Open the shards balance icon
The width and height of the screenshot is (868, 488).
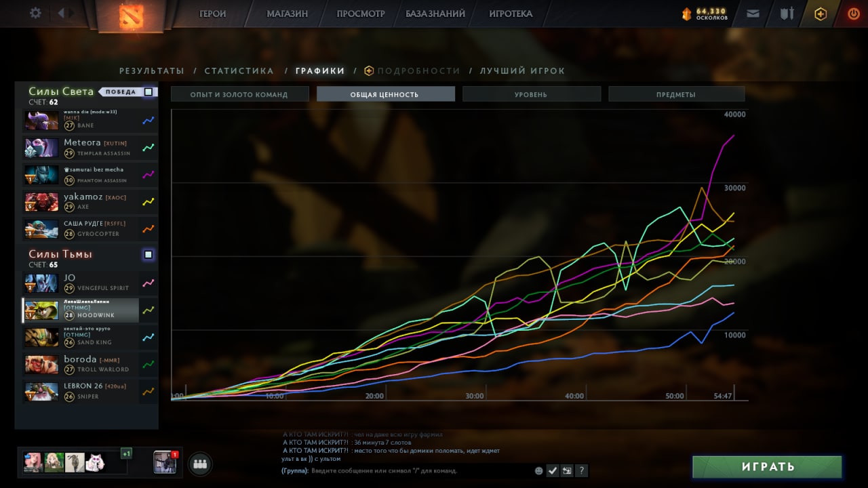[x=686, y=14]
